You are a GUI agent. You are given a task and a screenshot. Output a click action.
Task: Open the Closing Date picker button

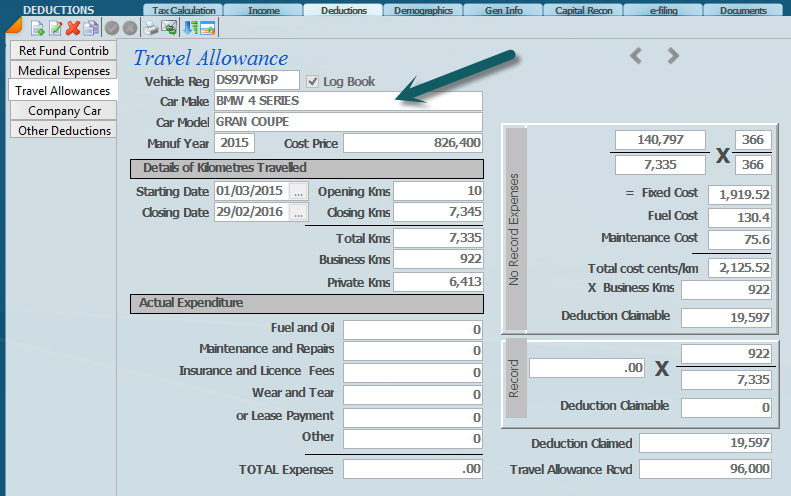coord(298,212)
